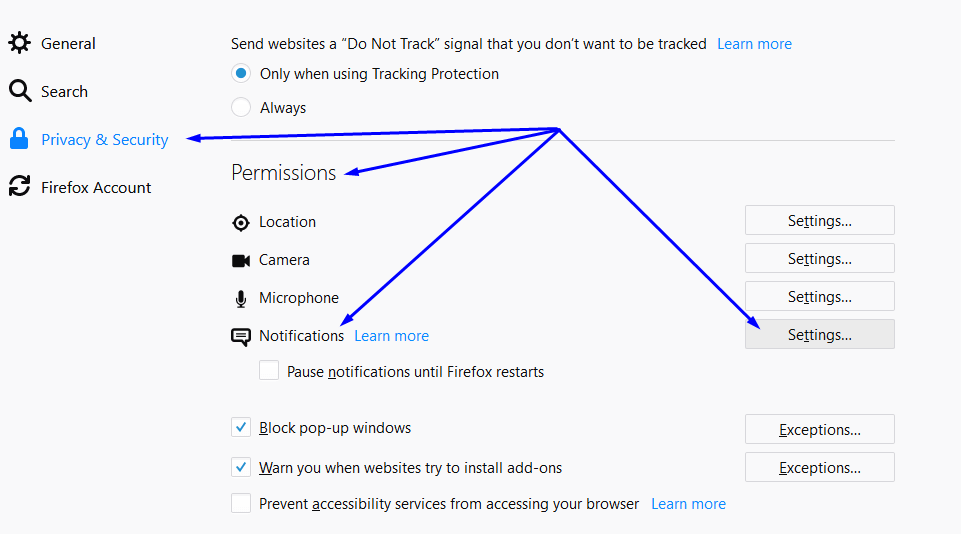Click the General gear icon
The height and width of the screenshot is (534, 961).
20,43
